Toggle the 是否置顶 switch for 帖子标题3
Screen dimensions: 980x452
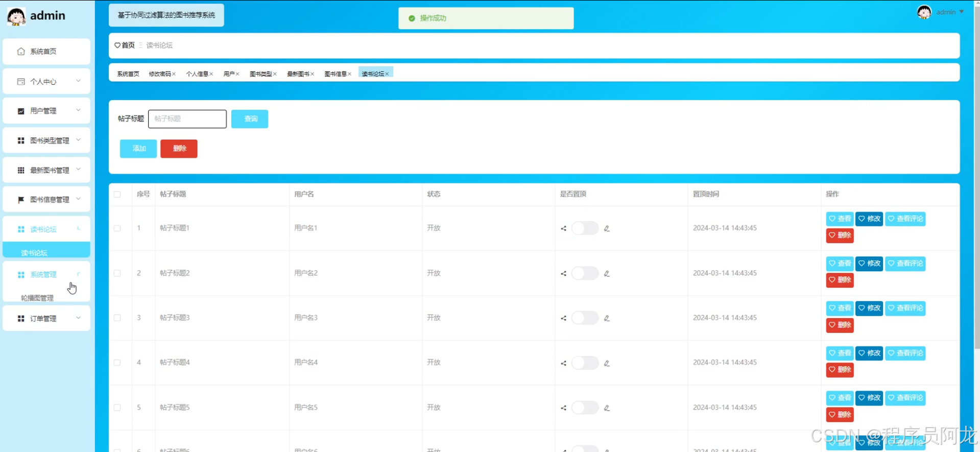(x=585, y=318)
